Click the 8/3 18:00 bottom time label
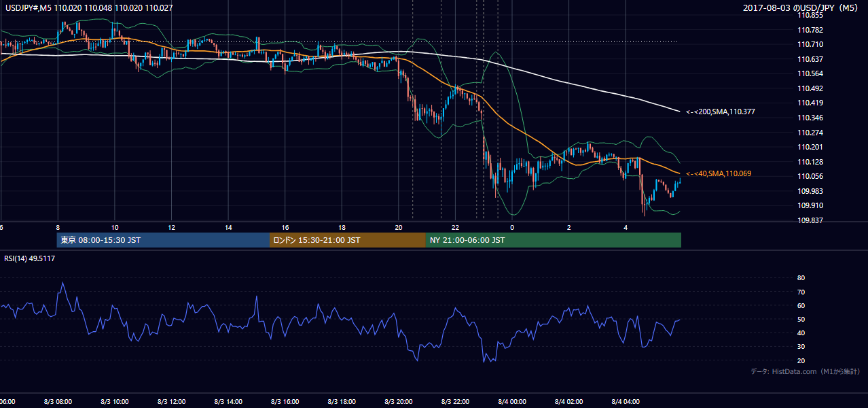 coord(342,402)
